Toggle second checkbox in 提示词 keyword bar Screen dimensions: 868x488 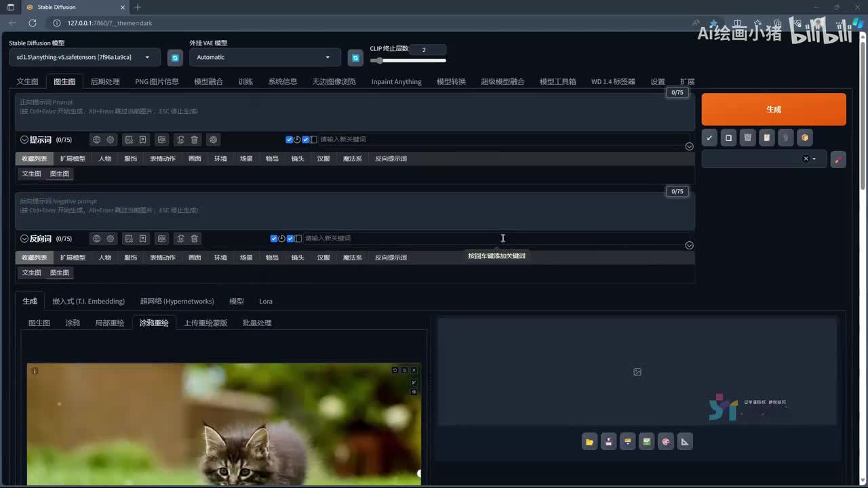pyautogui.click(x=306, y=140)
